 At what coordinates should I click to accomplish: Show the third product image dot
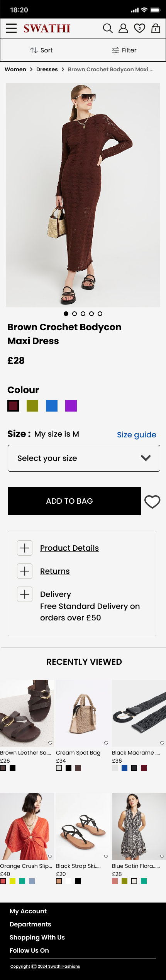[83, 314]
